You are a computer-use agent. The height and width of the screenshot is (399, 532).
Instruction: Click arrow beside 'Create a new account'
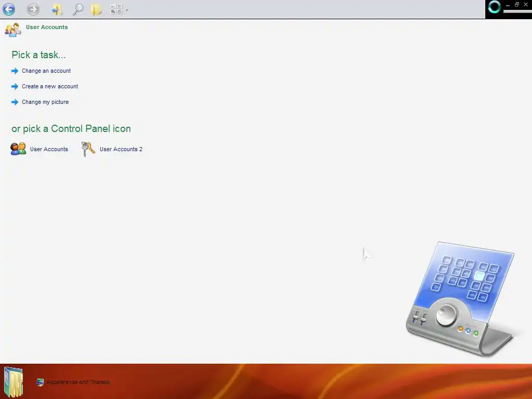coord(15,87)
